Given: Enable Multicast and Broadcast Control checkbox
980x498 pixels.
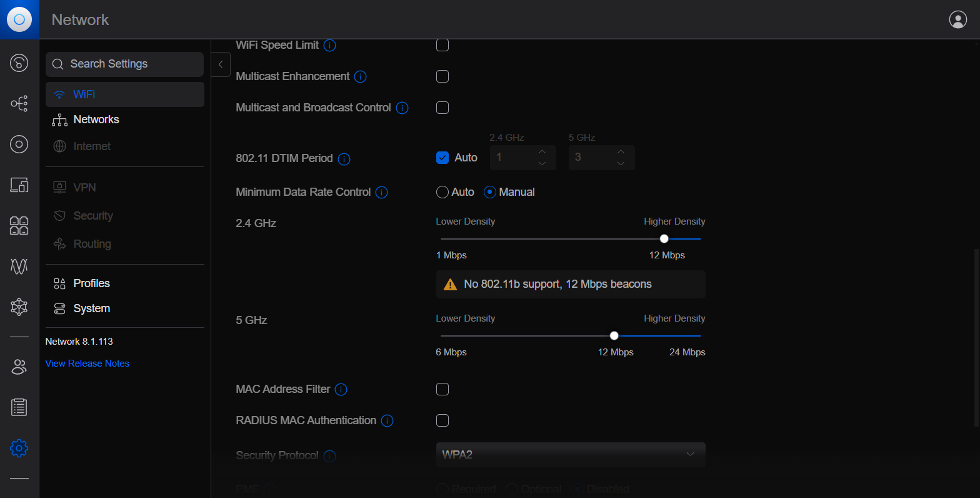Looking at the screenshot, I should (442, 108).
